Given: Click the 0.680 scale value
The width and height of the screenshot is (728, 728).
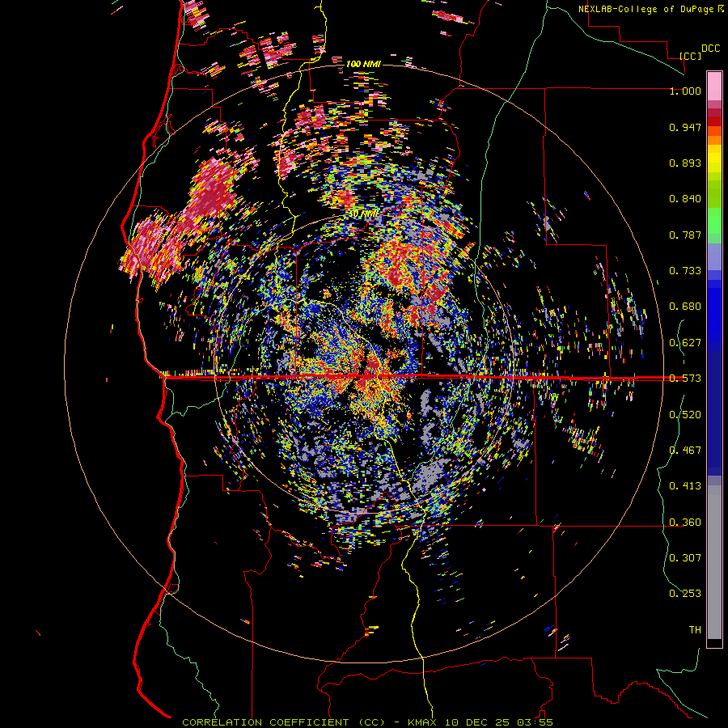Looking at the screenshot, I should tap(685, 307).
